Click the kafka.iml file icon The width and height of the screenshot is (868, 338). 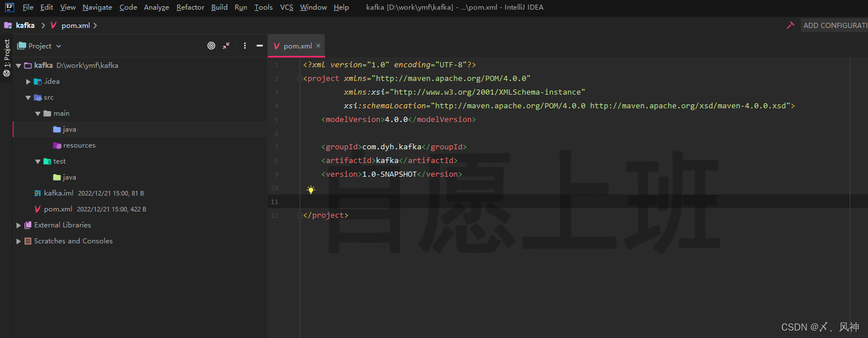(x=38, y=193)
